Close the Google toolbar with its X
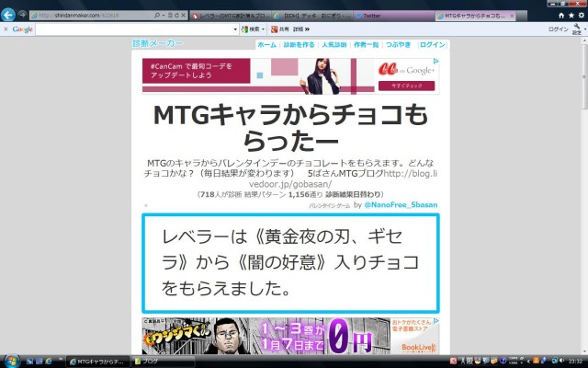 [6, 29]
